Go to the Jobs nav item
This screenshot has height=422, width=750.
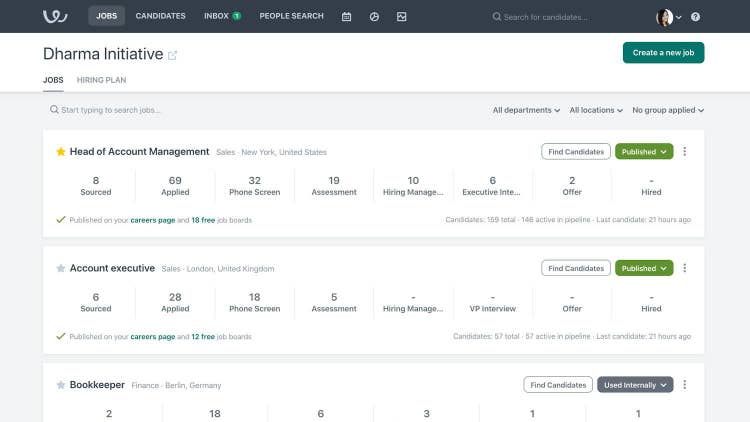(106, 16)
